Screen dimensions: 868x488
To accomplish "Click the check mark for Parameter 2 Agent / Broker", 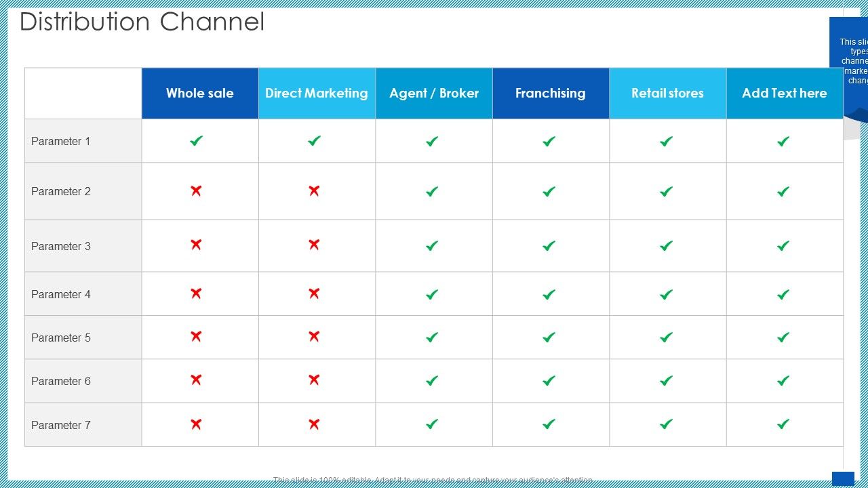I will click(432, 192).
